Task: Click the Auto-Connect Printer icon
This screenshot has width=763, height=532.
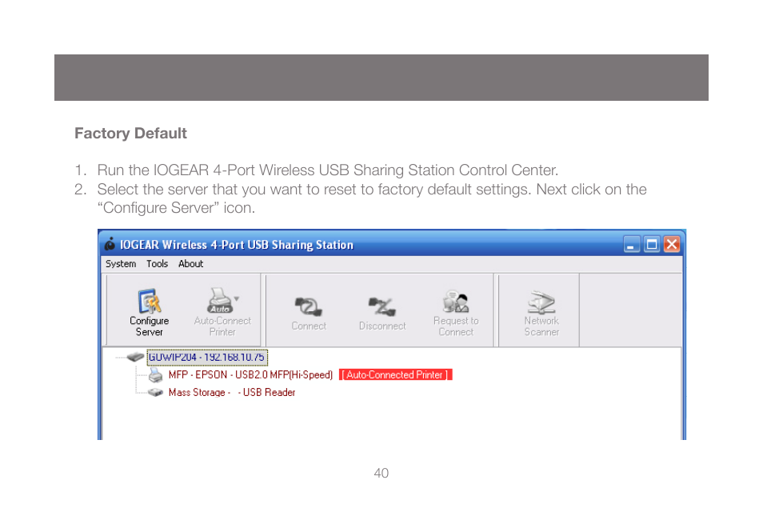Action: (x=222, y=312)
